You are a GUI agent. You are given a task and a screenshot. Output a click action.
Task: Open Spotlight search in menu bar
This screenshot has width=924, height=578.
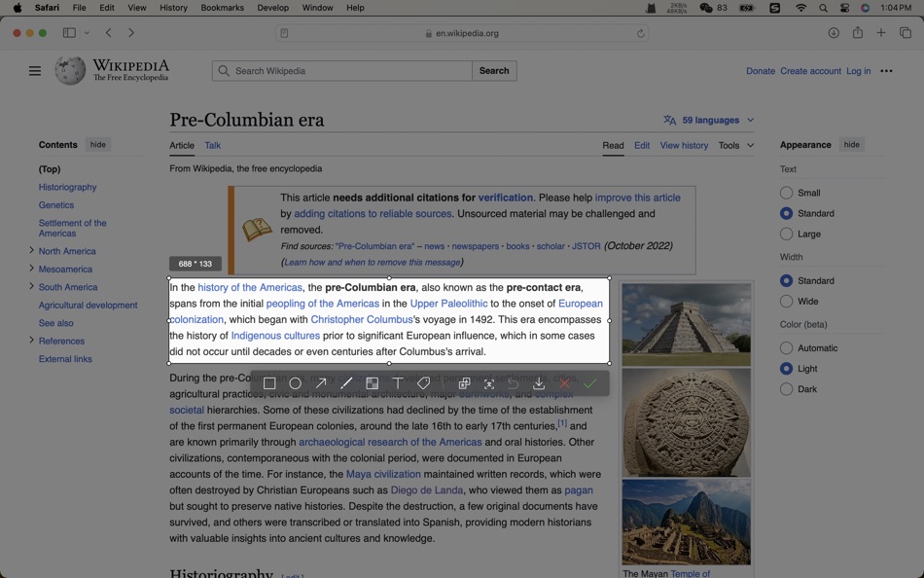[823, 8]
